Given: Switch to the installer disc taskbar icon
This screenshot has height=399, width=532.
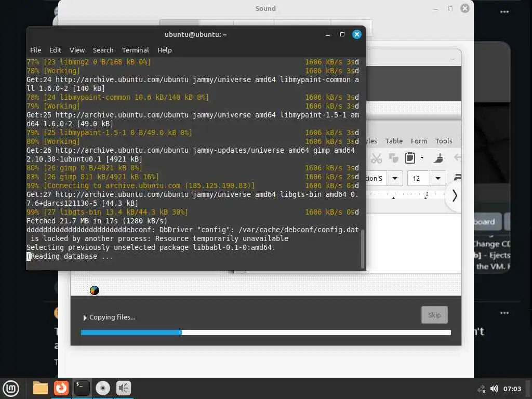Looking at the screenshot, I should (103, 388).
